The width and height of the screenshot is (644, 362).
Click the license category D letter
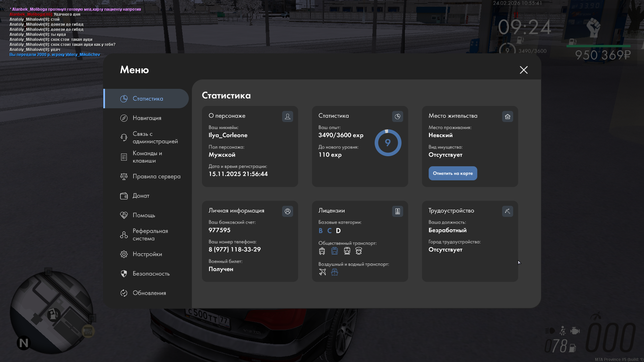[338, 231]
